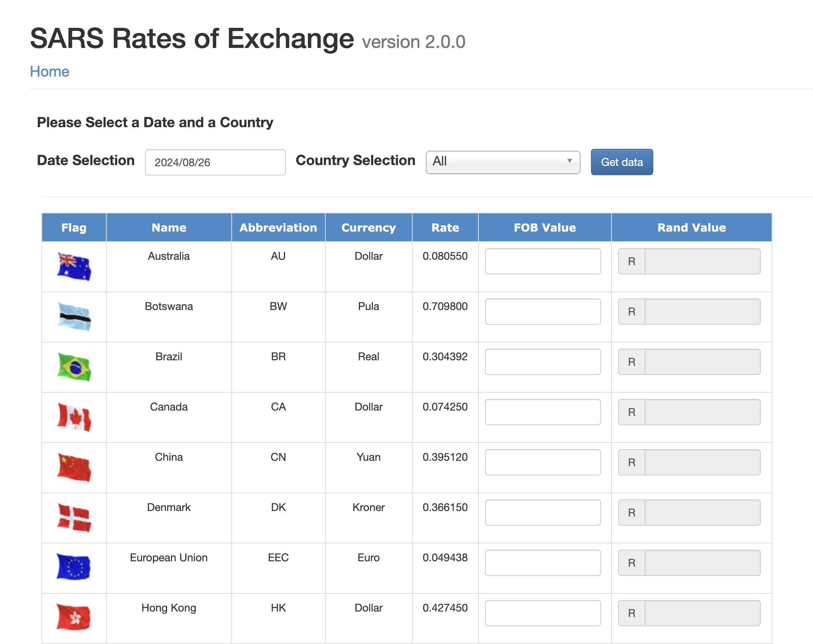The image size is (813, 644).
Task: Open the Country Selection dropdown
Action: tap(502, 162)
